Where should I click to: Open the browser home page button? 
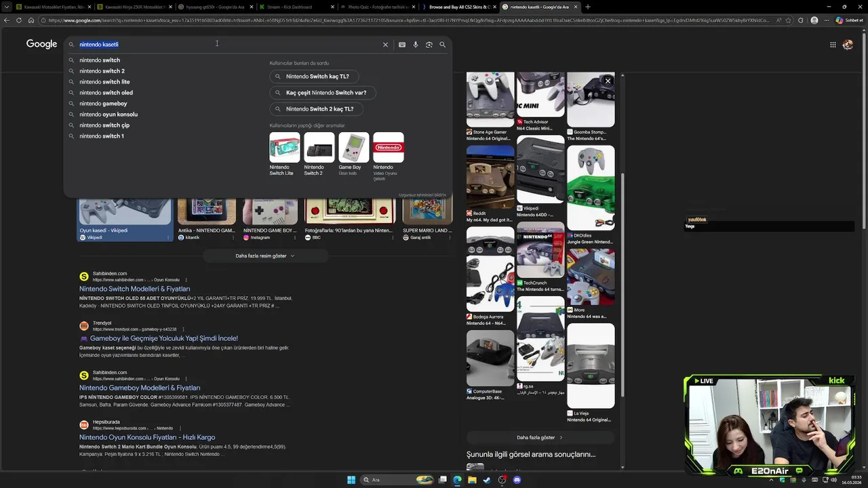[31, 20]
